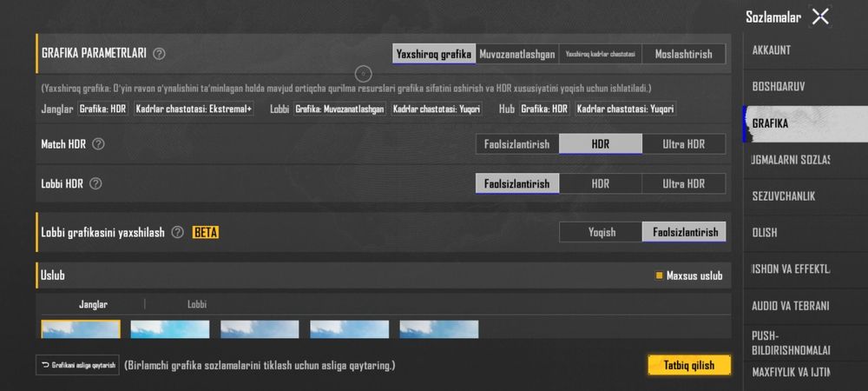Click the Sozlamalar title text
Image resolution: width=868 pixels, height=391 pixels.
tap(773, 17)
